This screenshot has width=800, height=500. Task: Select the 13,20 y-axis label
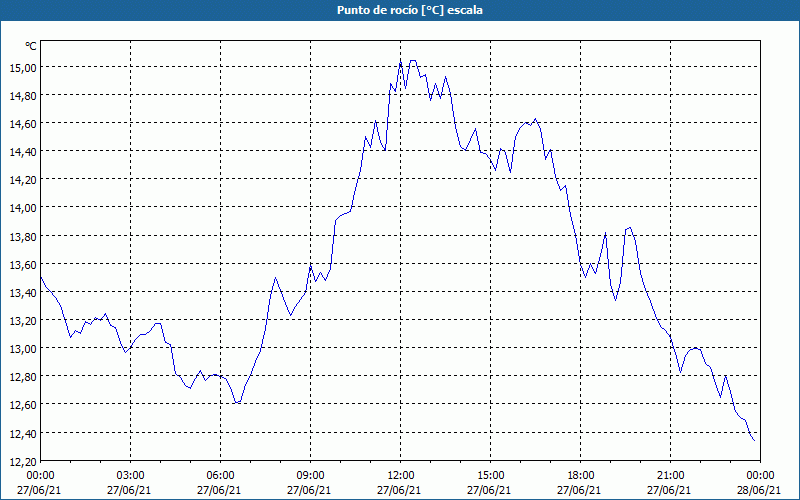point(23,320)
